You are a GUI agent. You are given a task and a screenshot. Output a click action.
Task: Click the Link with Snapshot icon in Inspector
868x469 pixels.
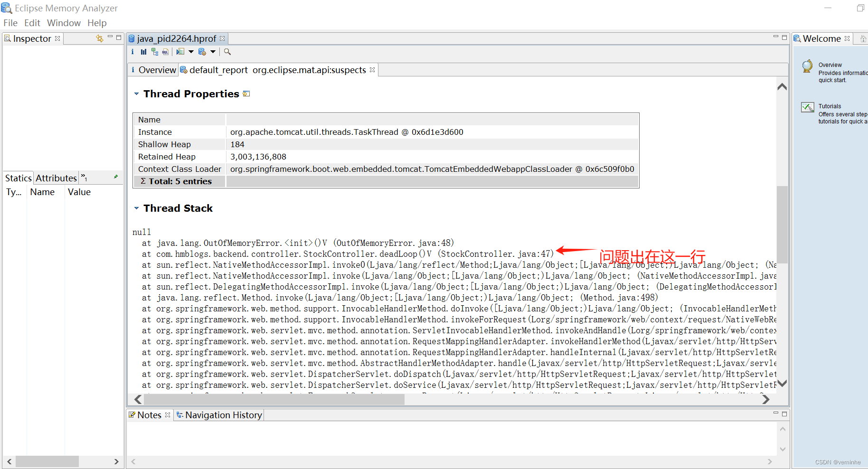[100, 38]
